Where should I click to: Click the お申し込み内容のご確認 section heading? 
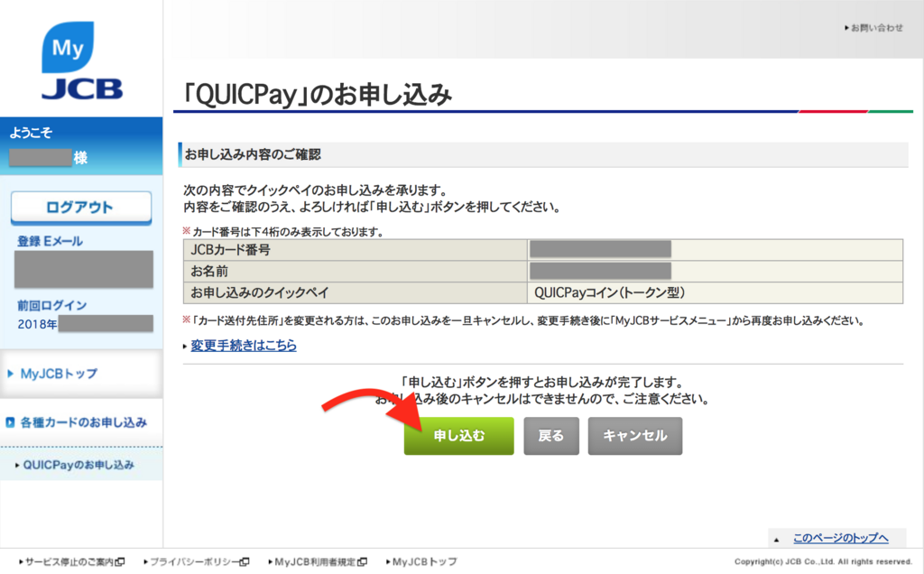[x=253, y=154]
